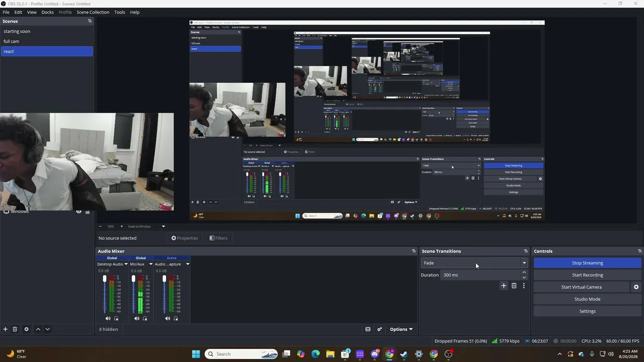Viewport: 644px width, 362px height.
Task: Toggle monitoring headphone icon for Mic/Aux
Action: [145, 318]
